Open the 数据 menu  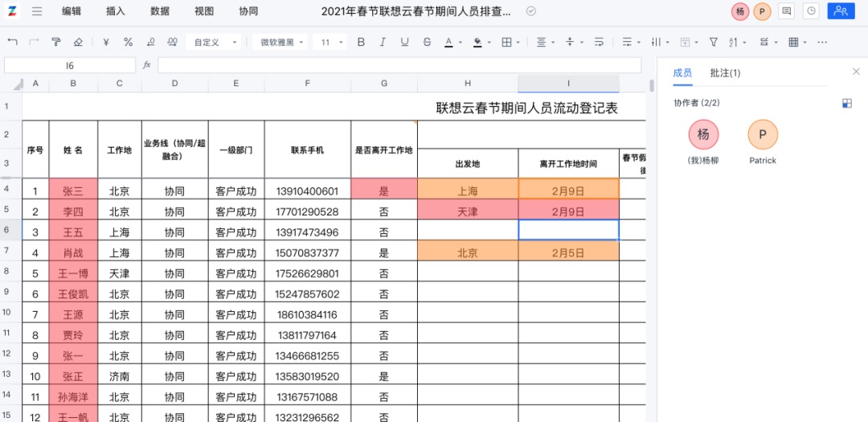pyautogui.click(x=160, y=11)
